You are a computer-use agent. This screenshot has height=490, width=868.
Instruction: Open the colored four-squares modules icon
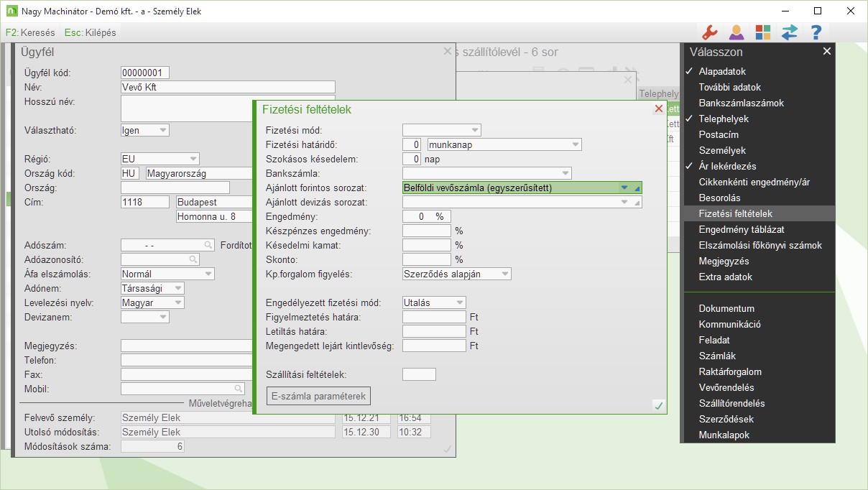coord(762,32)
